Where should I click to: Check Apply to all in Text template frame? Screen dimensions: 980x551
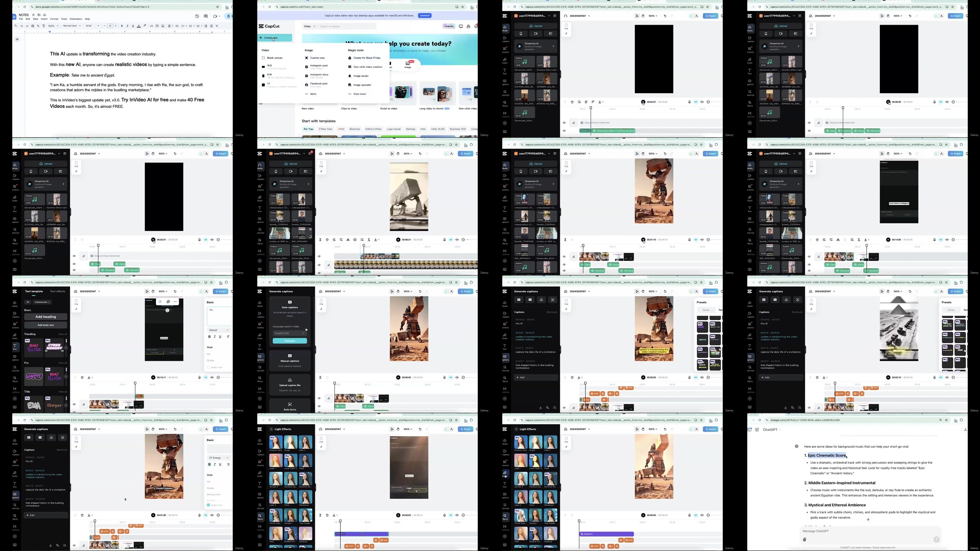[x=209, y=367]
